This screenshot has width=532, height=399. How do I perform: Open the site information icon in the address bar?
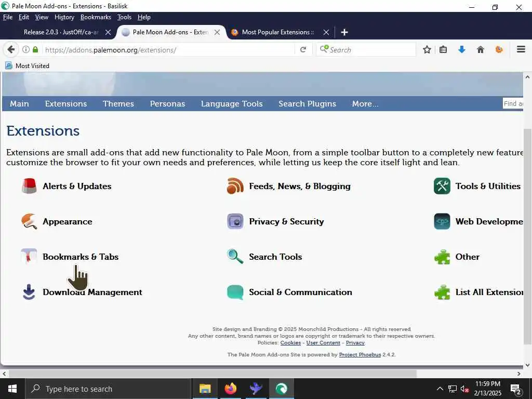click(26, 49)
